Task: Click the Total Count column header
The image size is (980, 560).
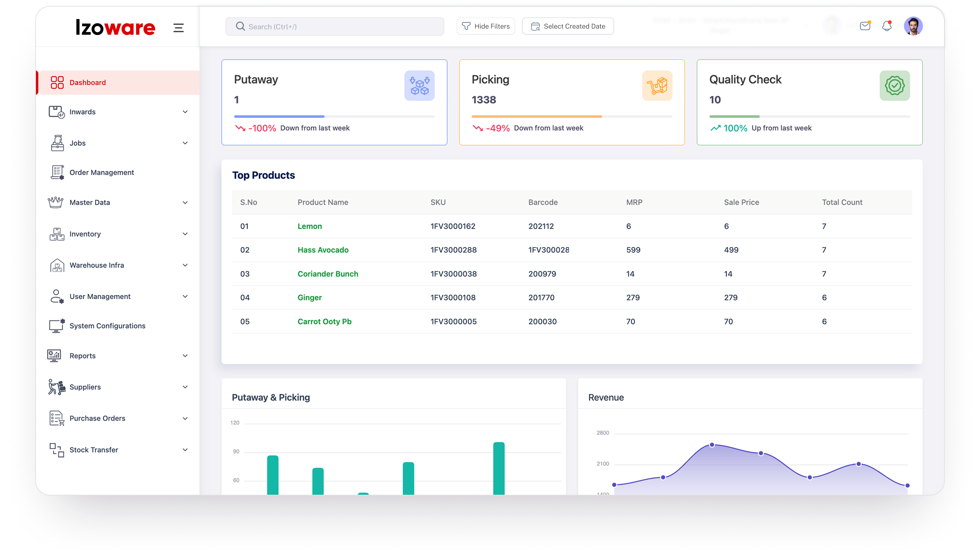Action: (842, 202)
